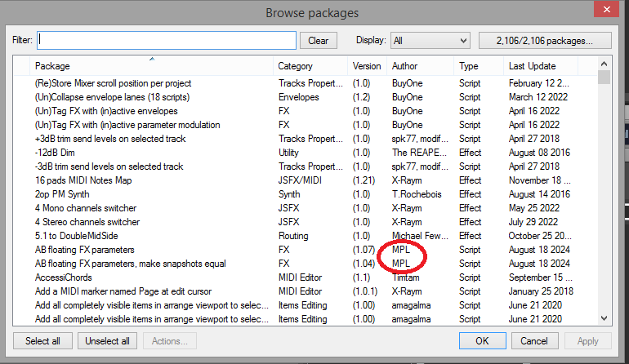Sort list by Category column header

pos(310,66)
